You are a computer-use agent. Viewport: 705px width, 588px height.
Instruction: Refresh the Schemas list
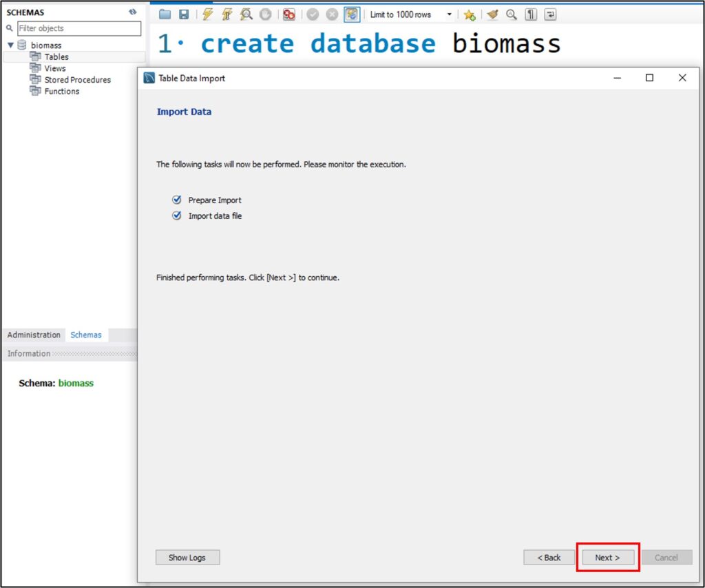click(132, 12)
